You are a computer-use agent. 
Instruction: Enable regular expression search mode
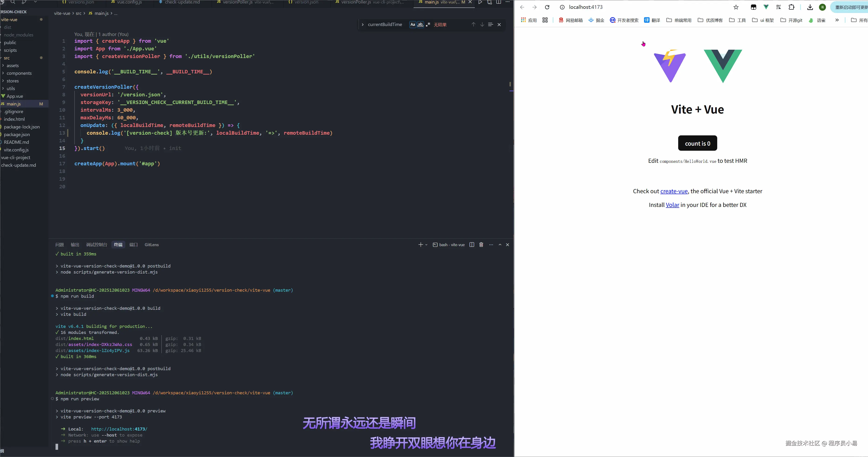[428, 24]
